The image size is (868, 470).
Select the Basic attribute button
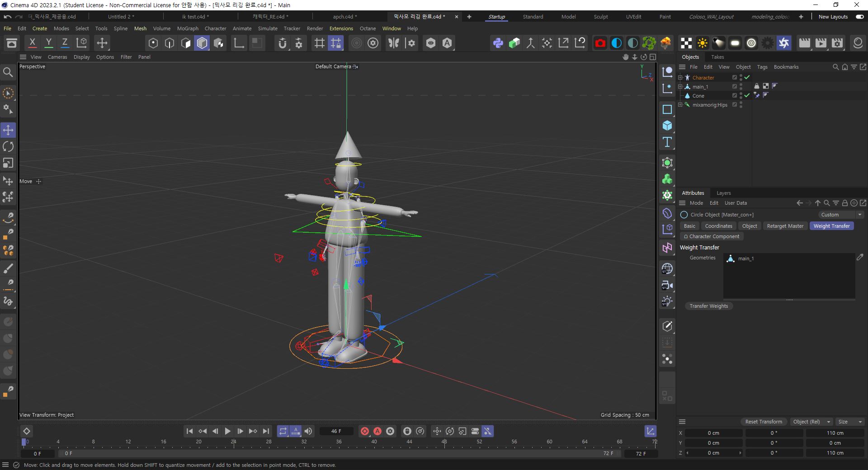click(689, 226)
